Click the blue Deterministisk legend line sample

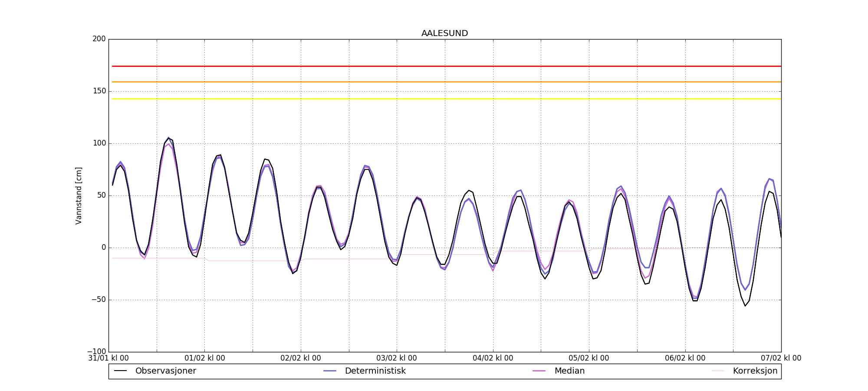(x=330, y=371)
